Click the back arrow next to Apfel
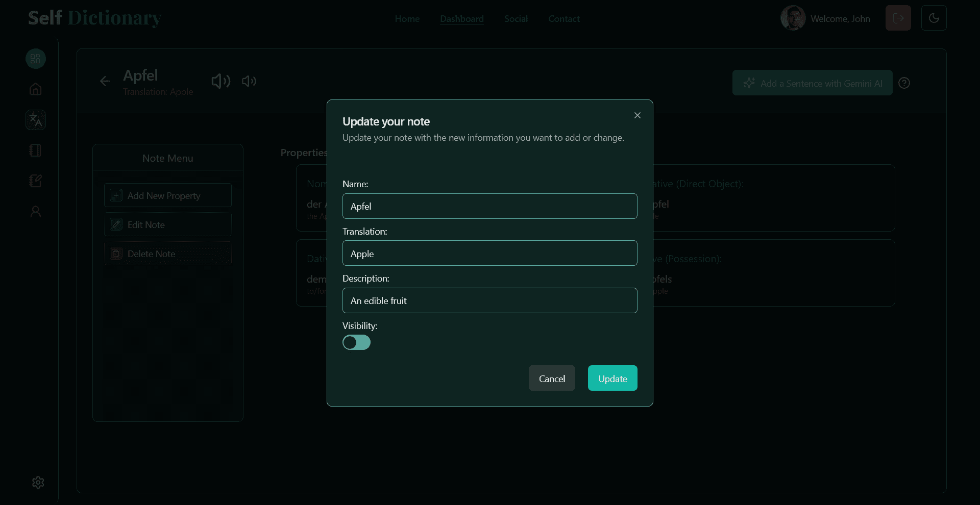980x505 pixels. tap(105, 81)
